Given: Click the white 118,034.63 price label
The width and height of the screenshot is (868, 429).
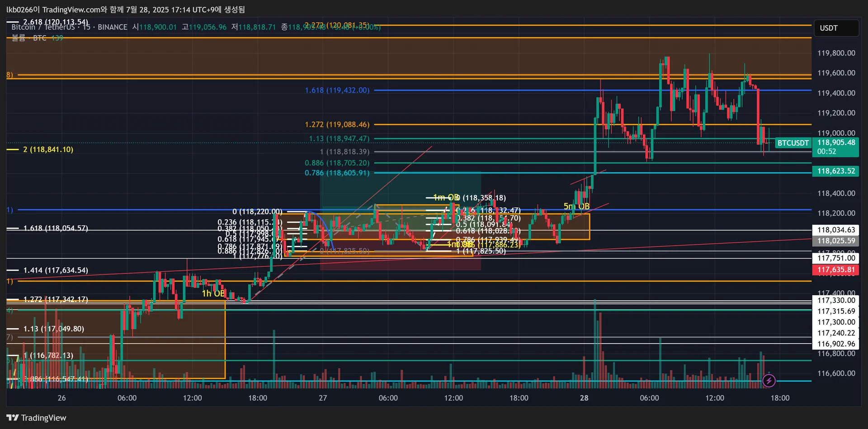Looking at the screenshot, I should [835, 230].
